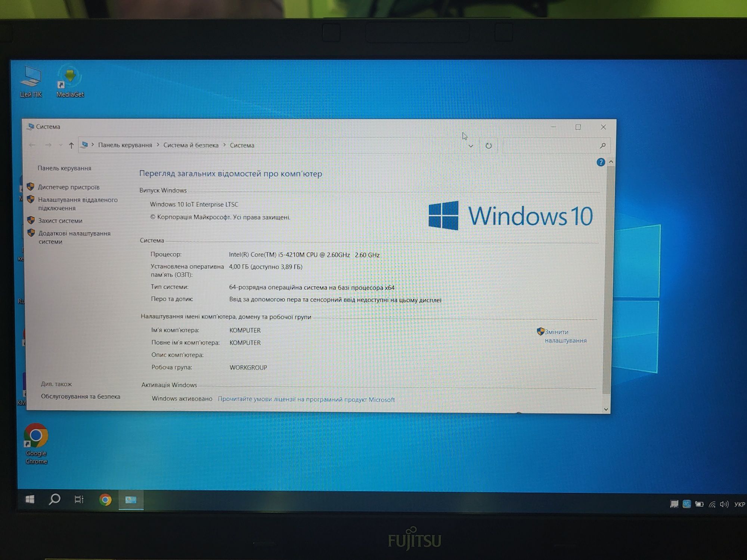Image resolution: width=747 pixels, height=560 pixels.
Task: Open taskbar search magnifier
Action: (x=55, y=499)
